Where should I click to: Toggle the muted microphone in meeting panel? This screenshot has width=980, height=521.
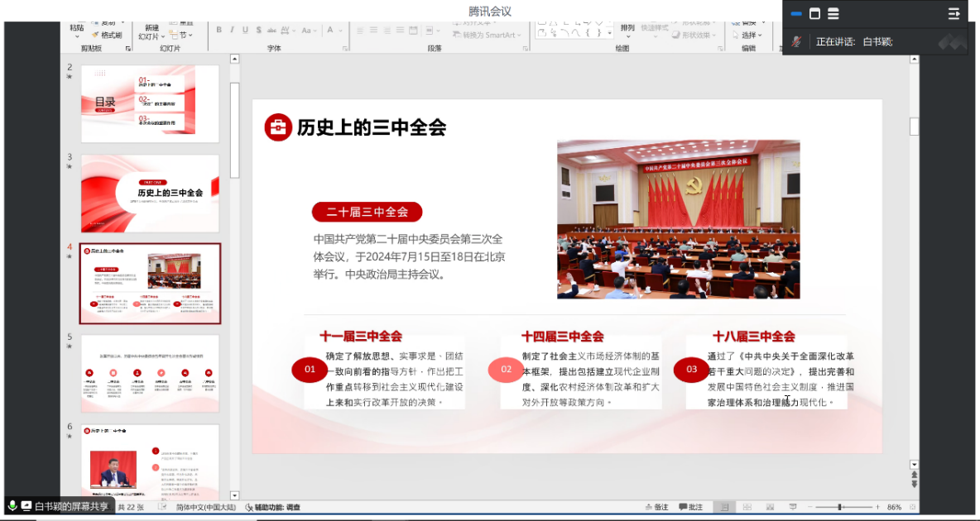click(796, 41)
